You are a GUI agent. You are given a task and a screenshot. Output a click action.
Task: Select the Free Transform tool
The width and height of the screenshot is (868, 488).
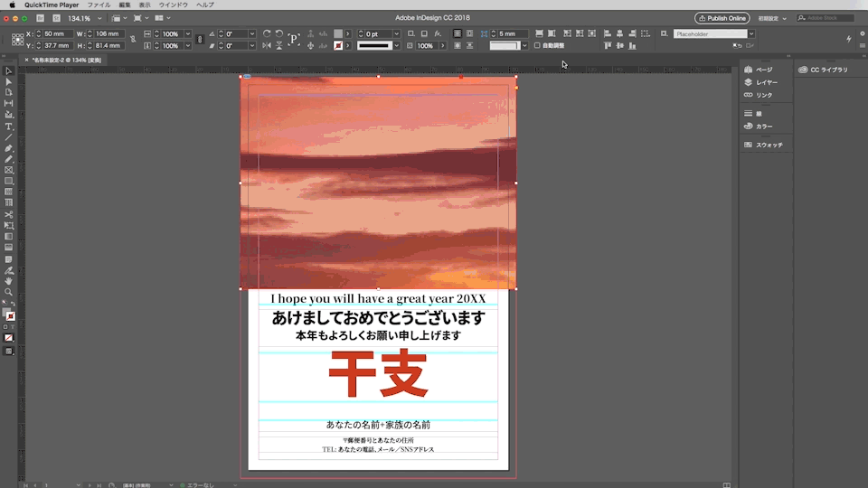point(8,226)
